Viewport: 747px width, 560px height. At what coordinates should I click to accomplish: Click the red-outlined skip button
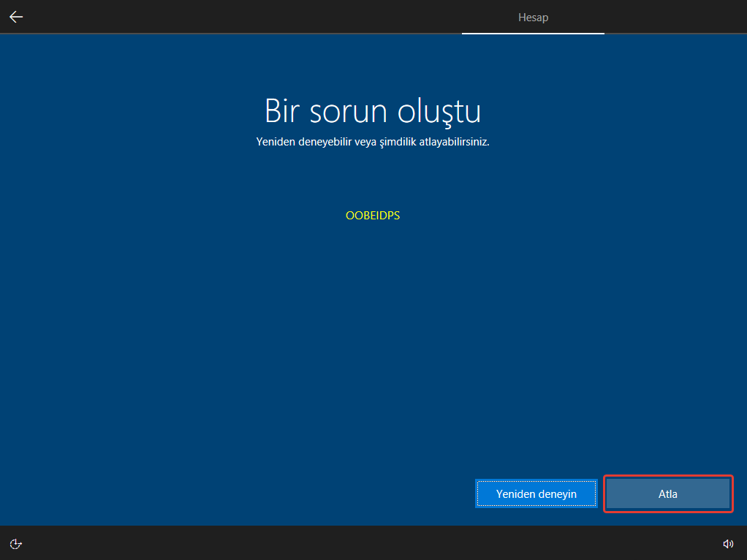point(667,493)
